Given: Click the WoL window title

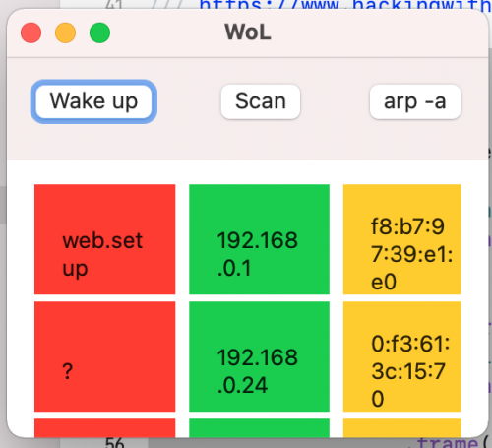Looking at the screenshot, I should click(x=248, y=32).
